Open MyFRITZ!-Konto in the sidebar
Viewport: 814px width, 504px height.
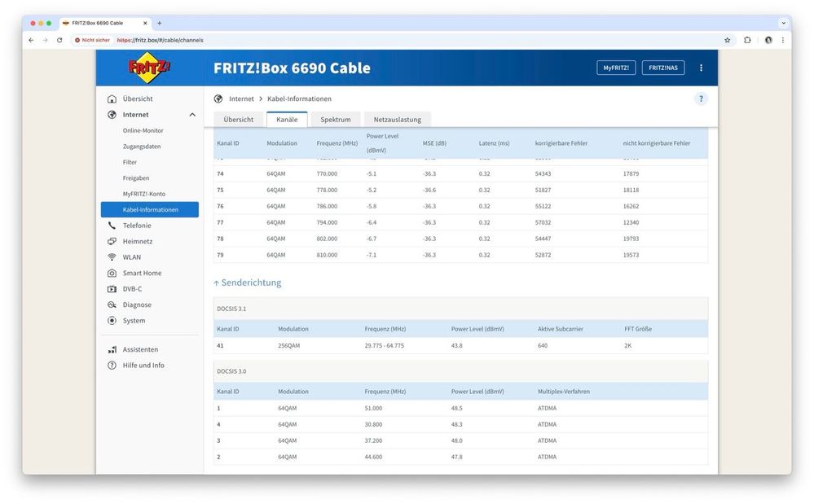[143, 194]
